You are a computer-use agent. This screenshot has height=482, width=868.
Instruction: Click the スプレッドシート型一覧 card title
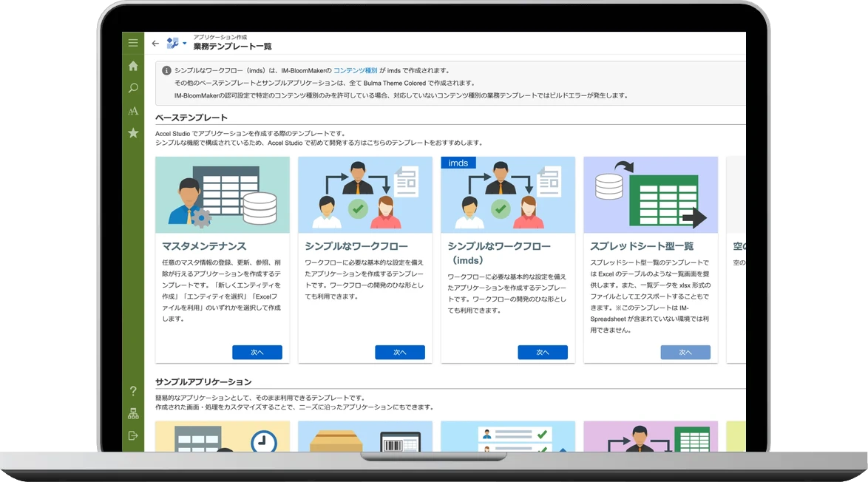click(642, 246)
